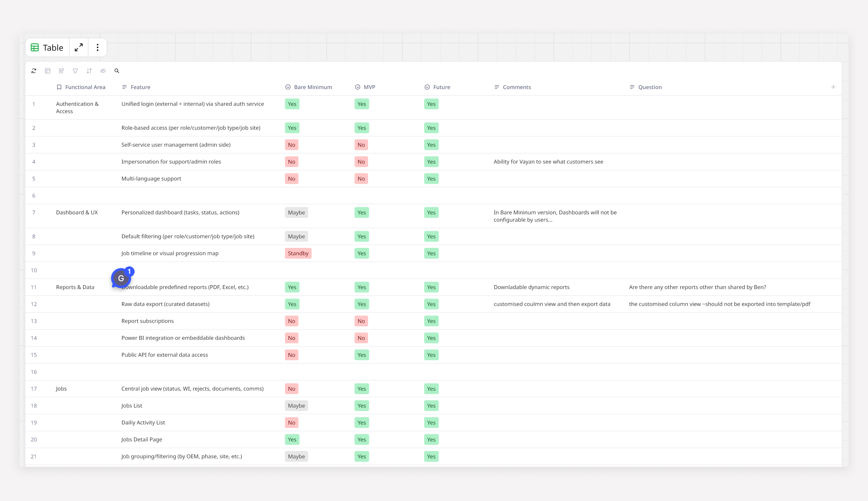Open the table search magnifier

click(x=117, y=71)
